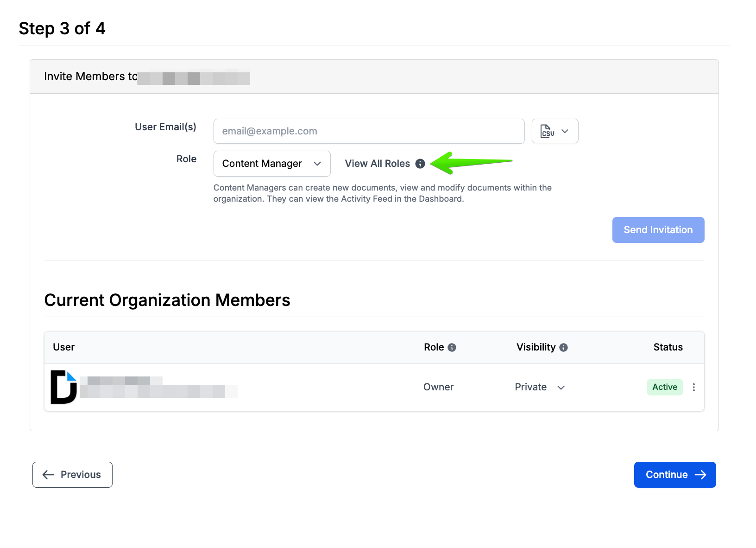The image size is (756, 548).
Task: Click the Step 3 of 4 heading
Action: (62, 29)
